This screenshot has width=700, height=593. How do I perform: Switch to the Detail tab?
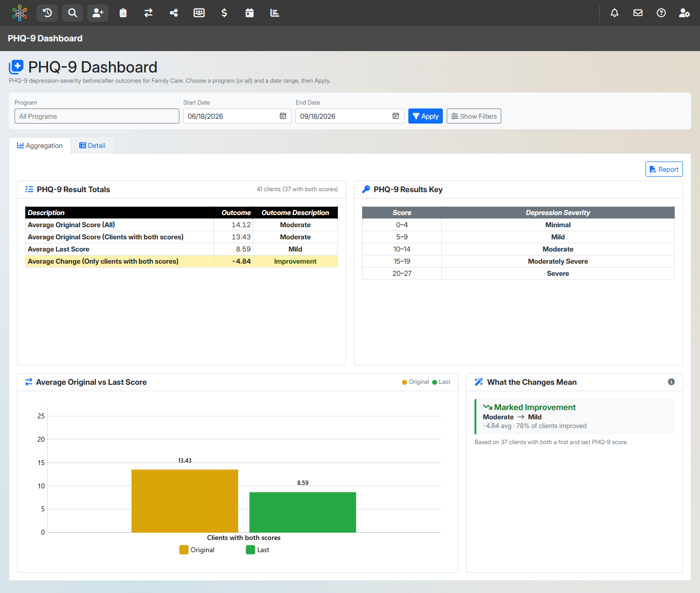pos(92,145)
